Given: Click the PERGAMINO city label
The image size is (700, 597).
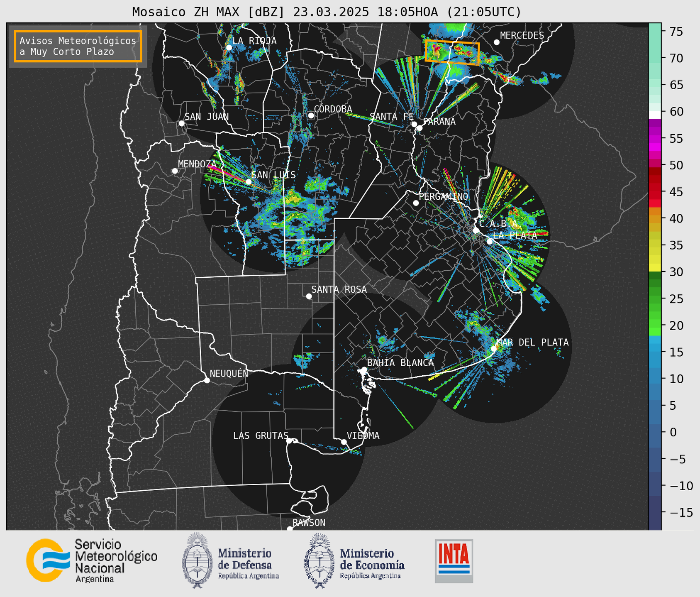Looking at the screenshot, I should (x=444, y=196).
